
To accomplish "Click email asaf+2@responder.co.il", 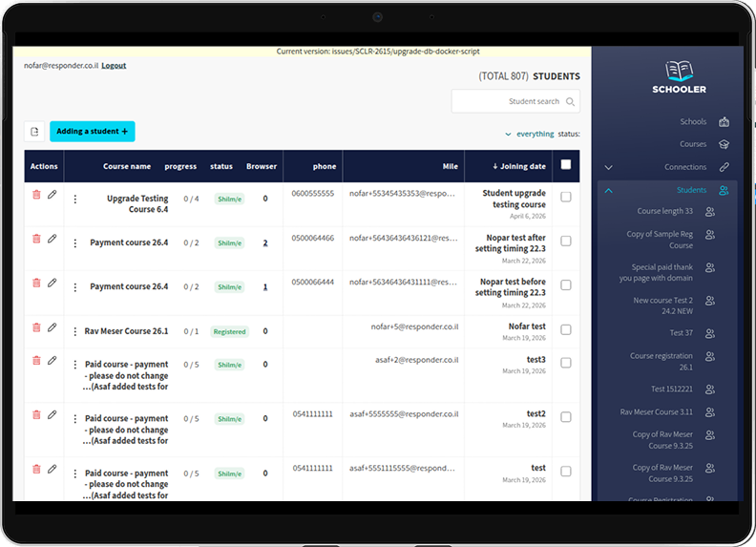I will [x=416, y=360].
